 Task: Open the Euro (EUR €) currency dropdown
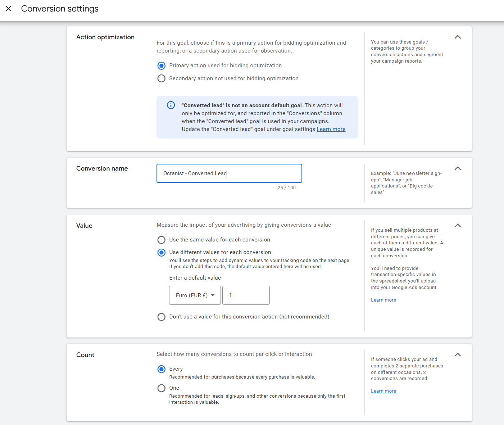pyautogui.click(x=195, y=295)
